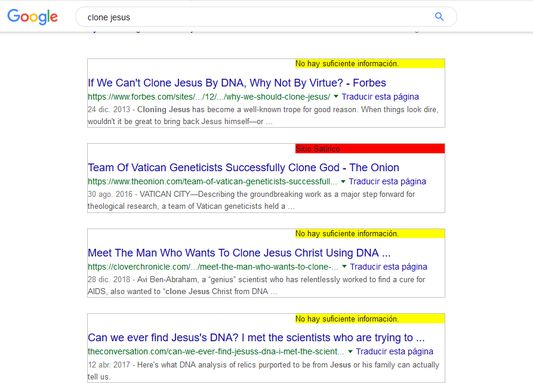The image size is (533, 383).
Task: Click the green forbes.com URL text
Action: pyautogui.click(x=209, y=97)
